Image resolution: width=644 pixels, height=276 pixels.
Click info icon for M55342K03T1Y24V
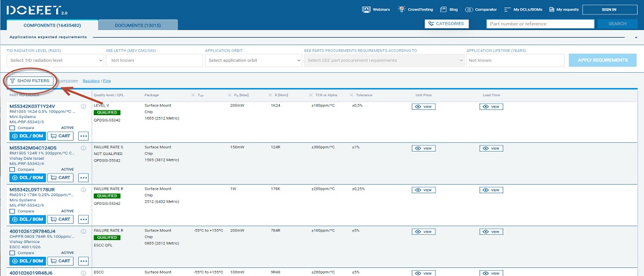pos(83,106)
